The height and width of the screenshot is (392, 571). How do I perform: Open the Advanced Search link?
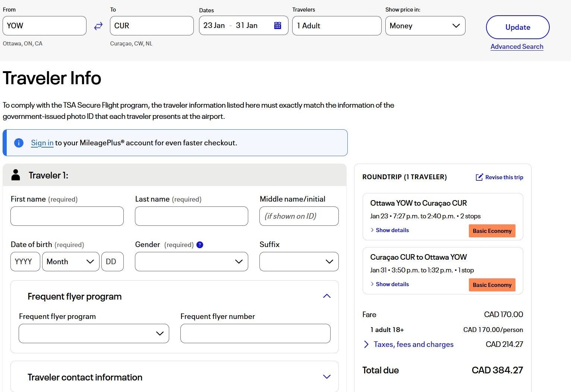[517, 47]
